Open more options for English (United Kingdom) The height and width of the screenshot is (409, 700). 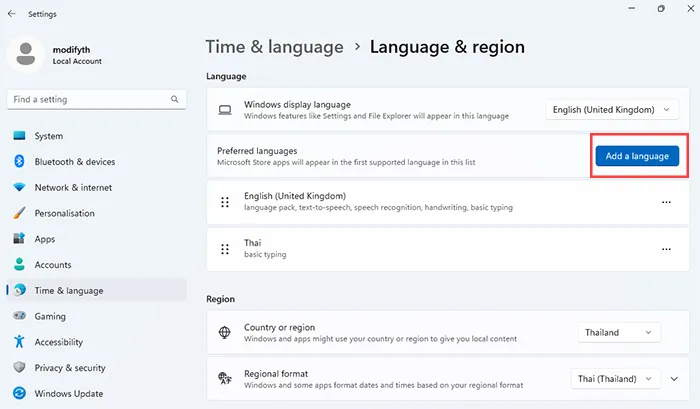(x=666, y=202)
